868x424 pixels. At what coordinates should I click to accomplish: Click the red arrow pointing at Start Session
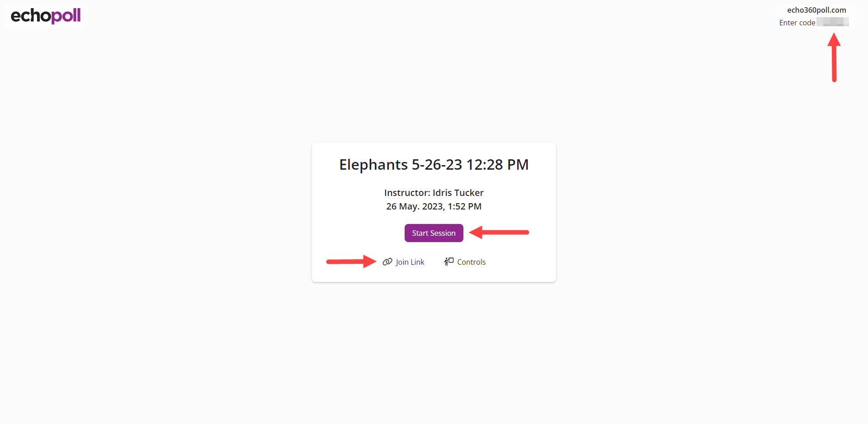[499, 233]
